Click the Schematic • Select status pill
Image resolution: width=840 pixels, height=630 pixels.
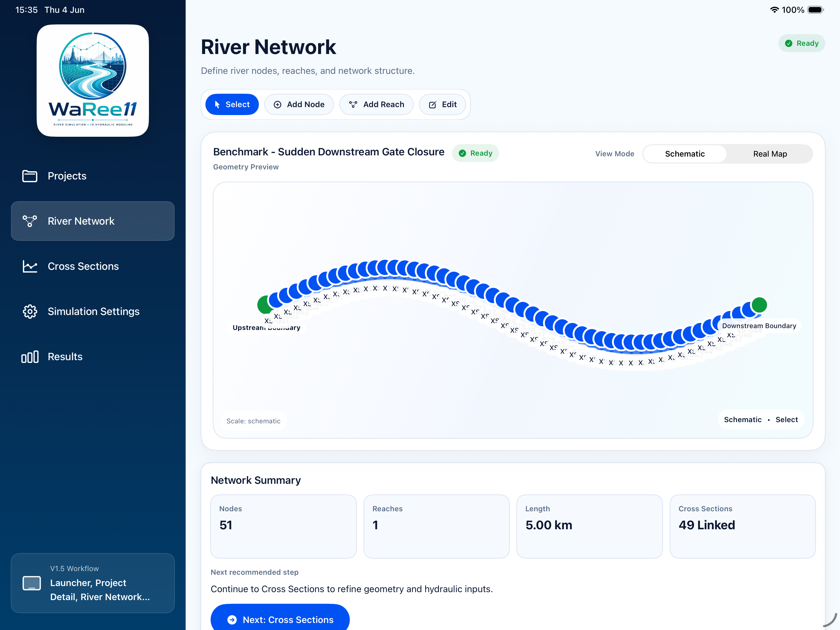click(761, 420)
